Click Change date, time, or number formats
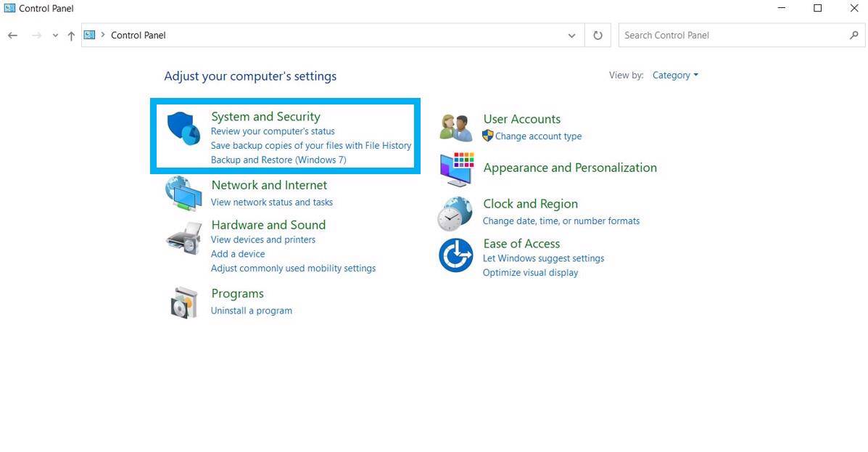The image size is (868, 452). click(561, 221)
